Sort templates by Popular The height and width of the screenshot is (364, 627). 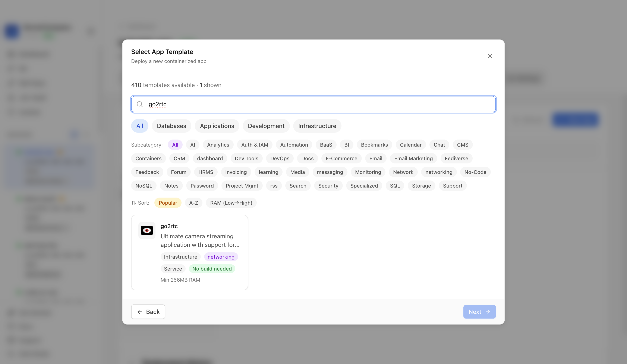pyautogui.click(x=168, y=203)
